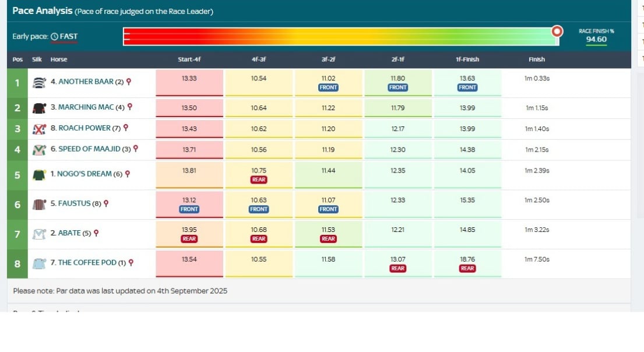Click Roach Power's red cross silk icon
This screenshot has height=352, width=644.
coord(39,128)
